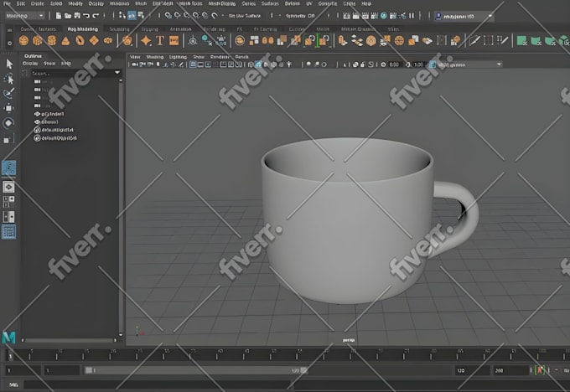Open the No Live Surface field
This screenshot has width=570, height=392.
(245, 16)
